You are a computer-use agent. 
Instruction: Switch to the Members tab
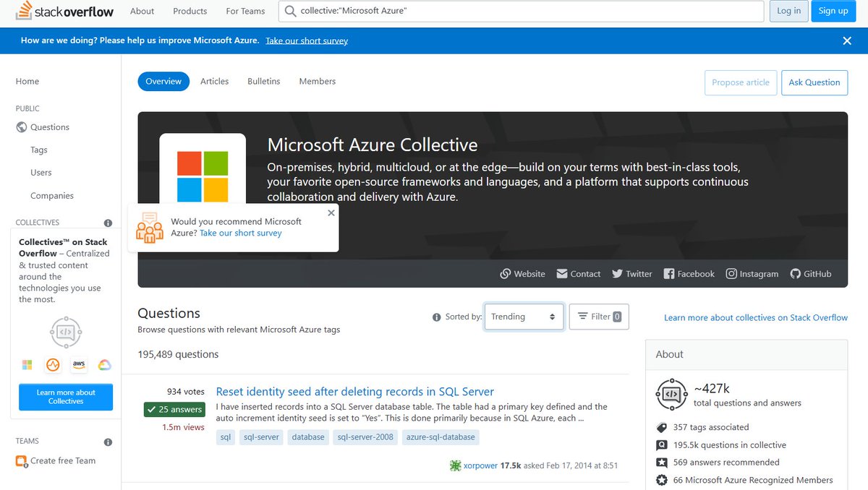(x=318, y=82)
